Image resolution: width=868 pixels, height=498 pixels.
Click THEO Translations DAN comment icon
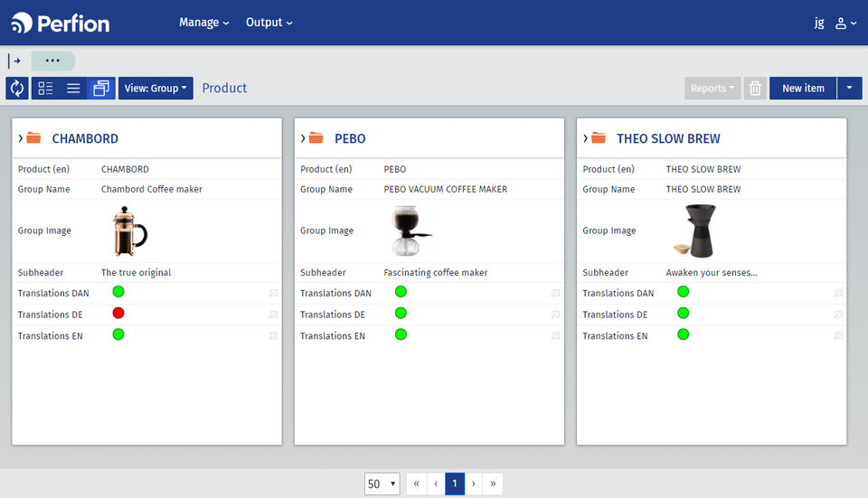[838, 293]
